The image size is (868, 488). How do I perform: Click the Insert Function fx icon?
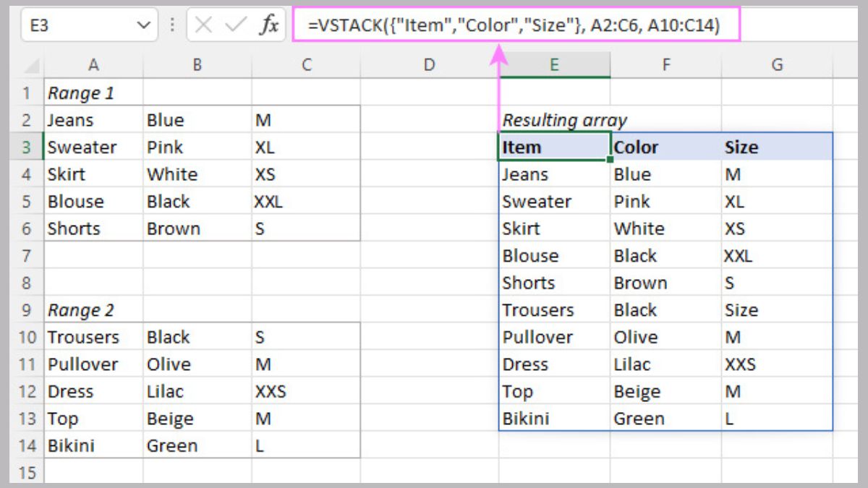(269, 24)
